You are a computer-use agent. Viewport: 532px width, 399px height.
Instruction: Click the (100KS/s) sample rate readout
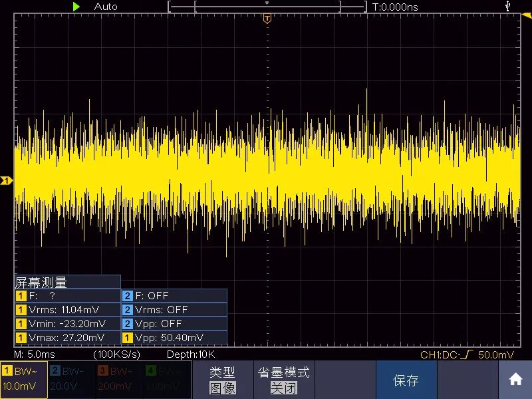116,354
